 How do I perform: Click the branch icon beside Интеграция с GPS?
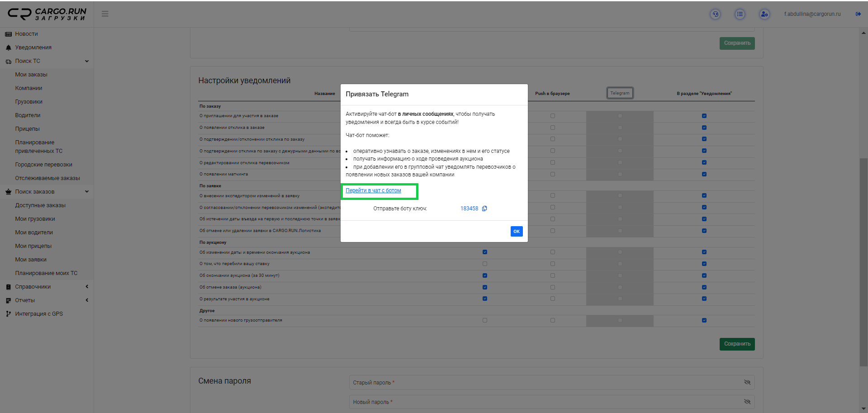[x=8, y=314]
